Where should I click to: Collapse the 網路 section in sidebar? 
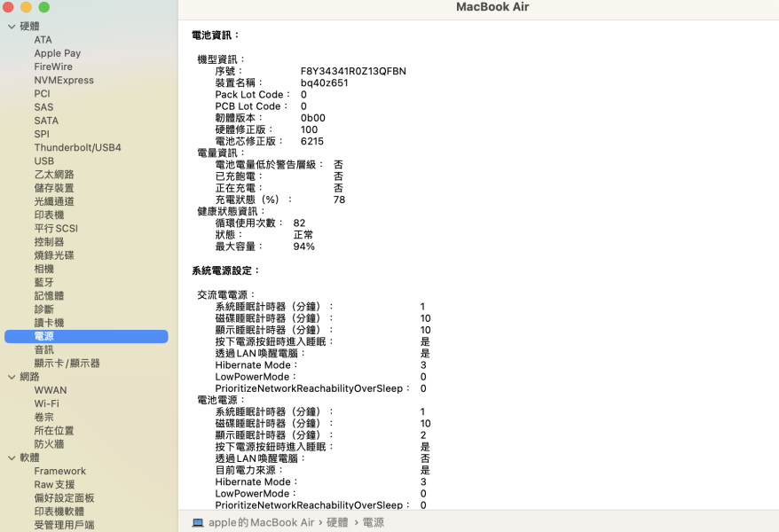pyautogui.click(x=12, y=377)
